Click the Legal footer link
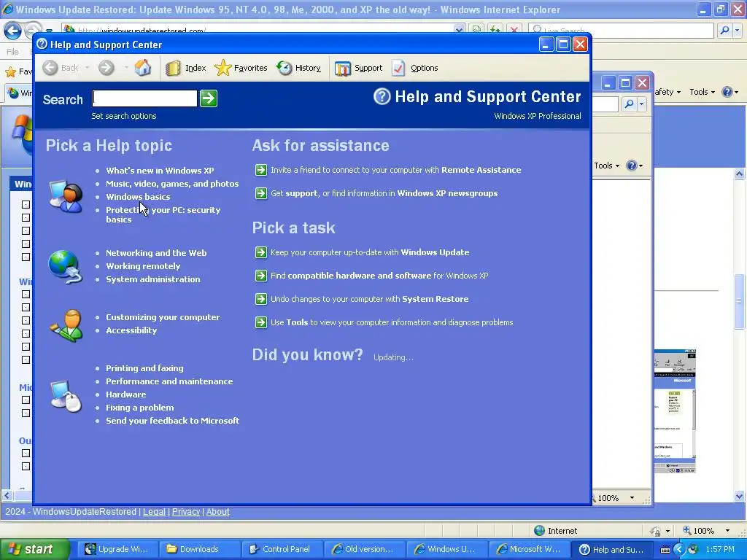Screen dimensions: 747x560 [x=154, y=512]
